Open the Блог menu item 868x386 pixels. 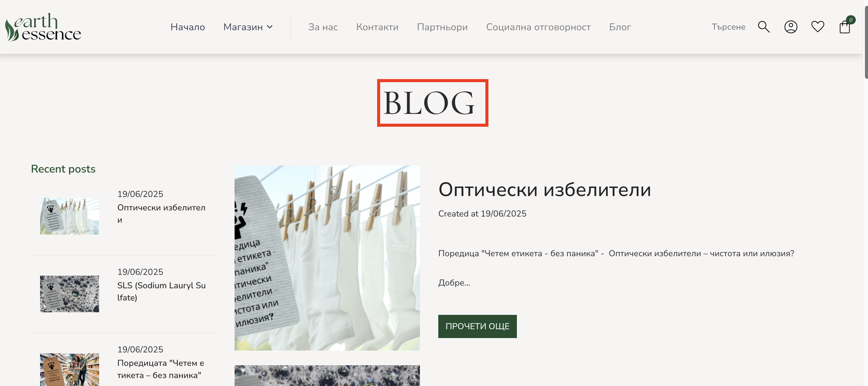point(620,27)
